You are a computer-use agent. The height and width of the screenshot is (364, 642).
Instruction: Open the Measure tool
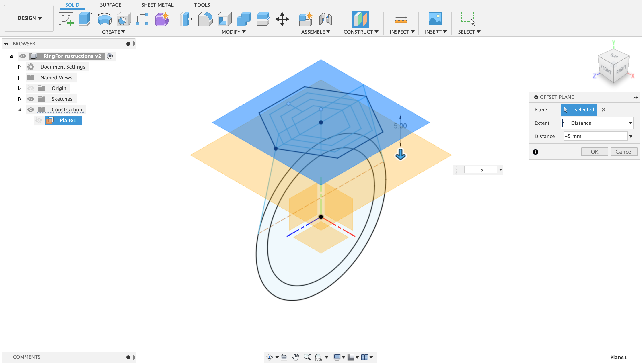[401, 19]
